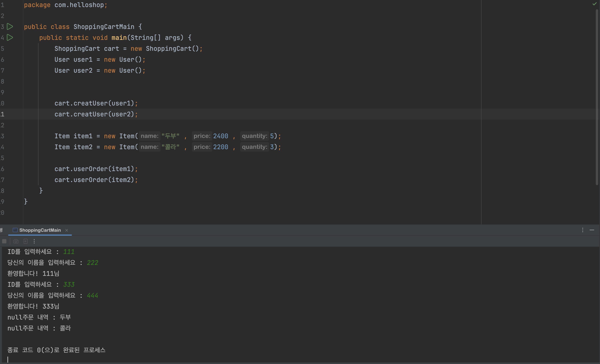Click console input value 333
This screenshot has width=600, height=364.
[69, 285]
